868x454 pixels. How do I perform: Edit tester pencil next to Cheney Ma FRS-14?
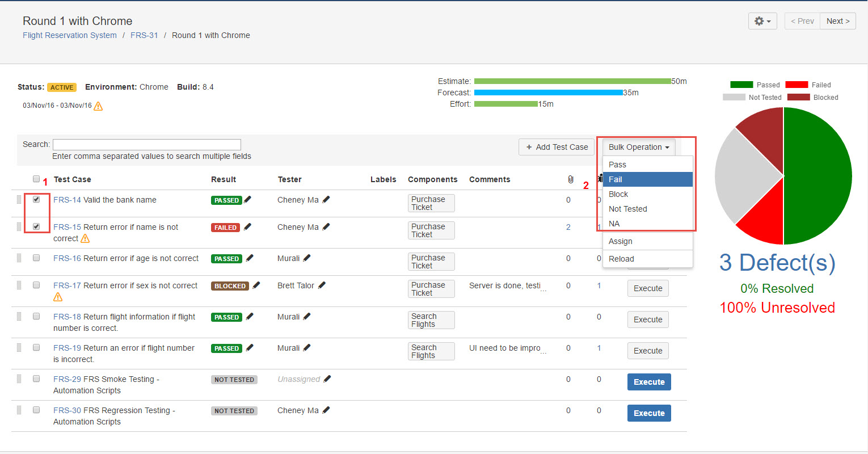[326, 199]
